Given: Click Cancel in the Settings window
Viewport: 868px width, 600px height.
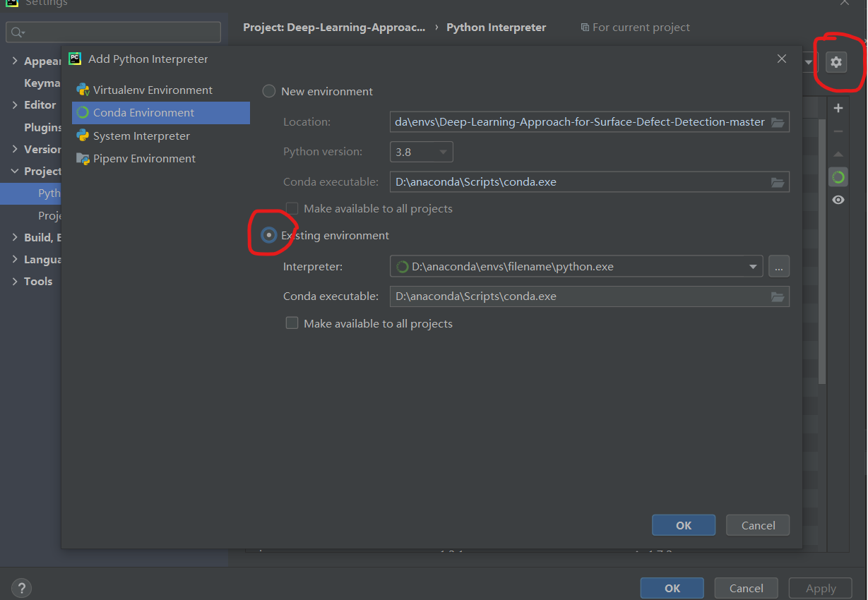Looking at the screenshot, I should [x=747, y=588].
